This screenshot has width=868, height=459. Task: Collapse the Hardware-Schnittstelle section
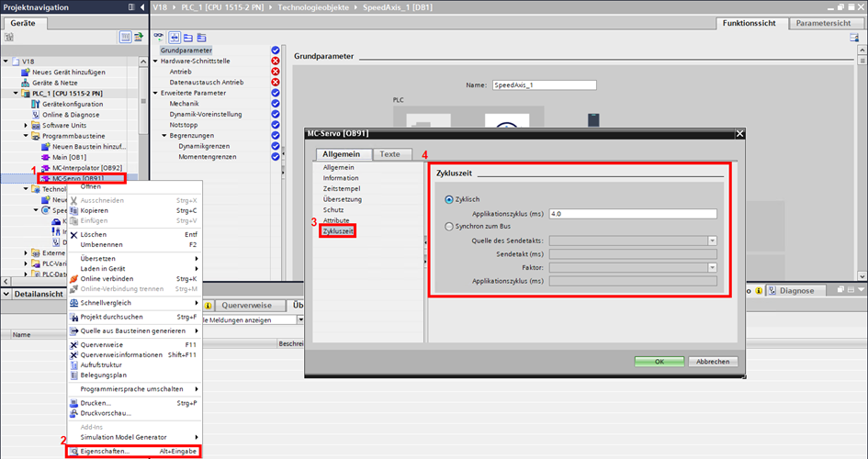pyautogui.click(x=156, y=61)
